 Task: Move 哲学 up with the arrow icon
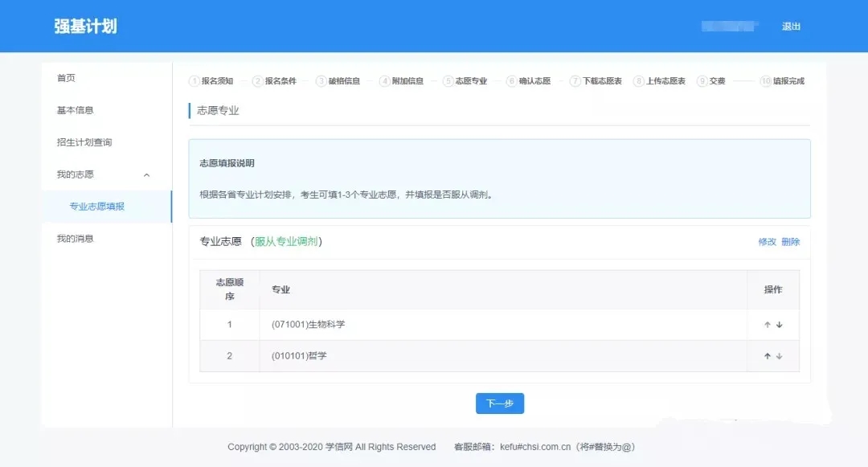pos(768,356)
